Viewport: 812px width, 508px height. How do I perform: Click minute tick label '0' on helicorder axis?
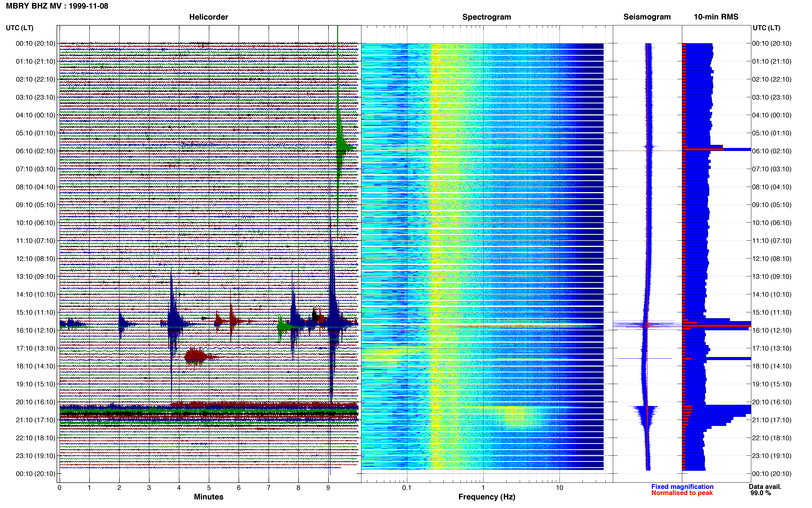[59, 487]
